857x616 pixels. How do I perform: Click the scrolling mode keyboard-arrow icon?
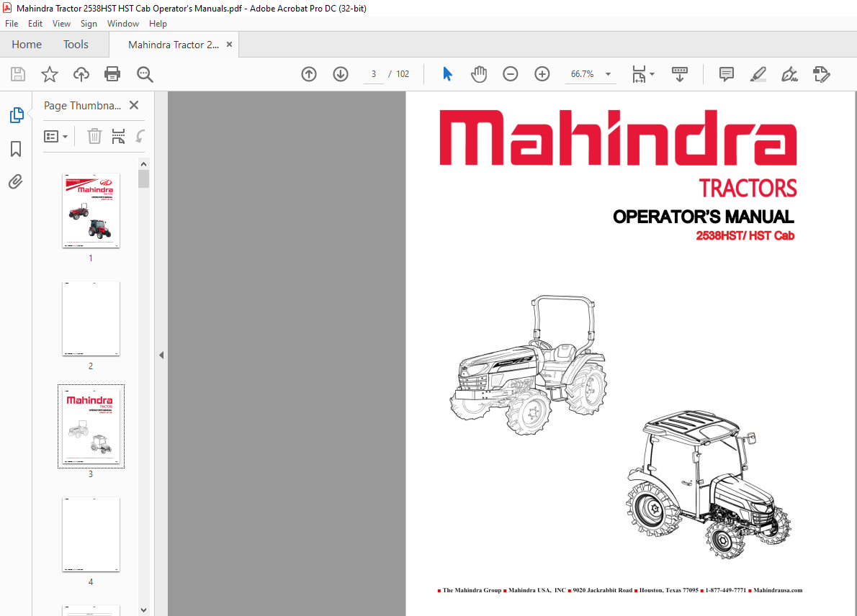679,73
